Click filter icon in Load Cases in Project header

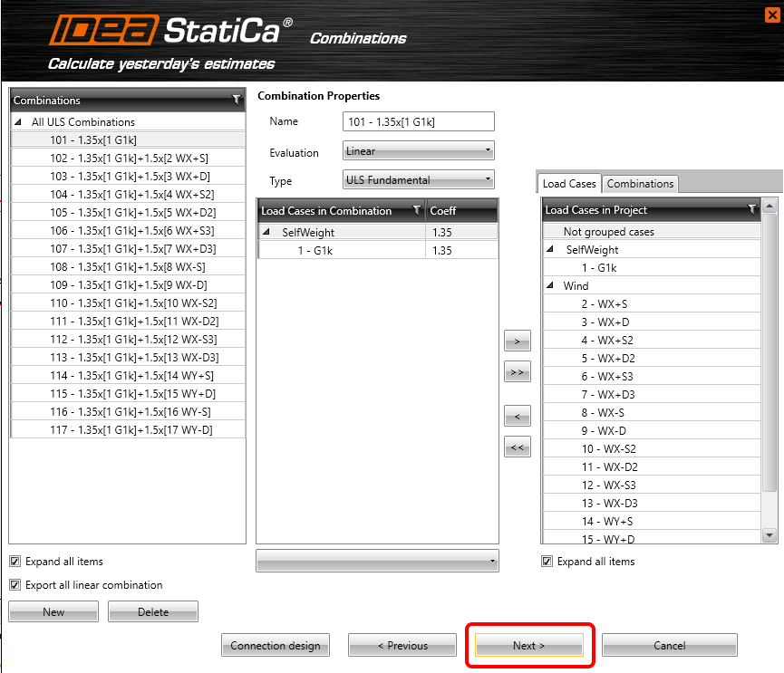pyautogui.click(x=751, y=210)
